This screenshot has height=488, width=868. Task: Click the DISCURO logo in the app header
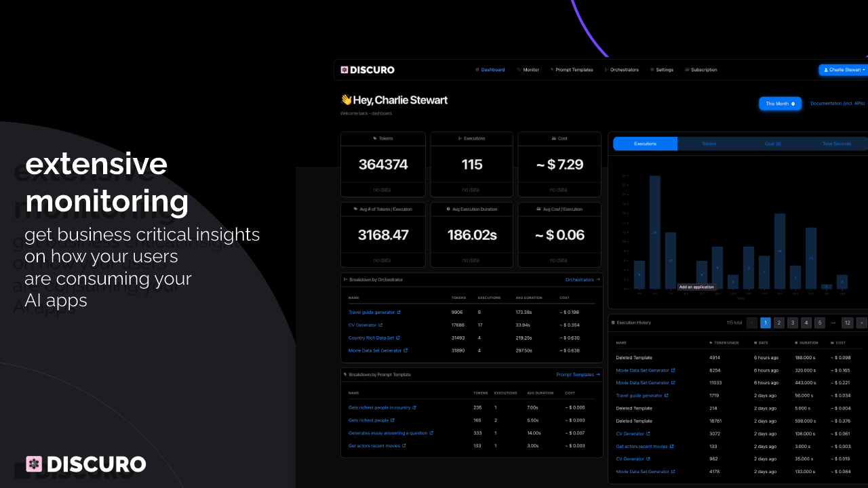point(368,70)
